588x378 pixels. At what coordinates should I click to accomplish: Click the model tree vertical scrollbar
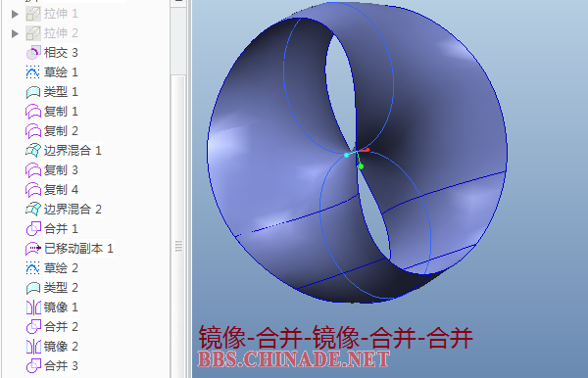pyautogui.click(x=179, y=225)
